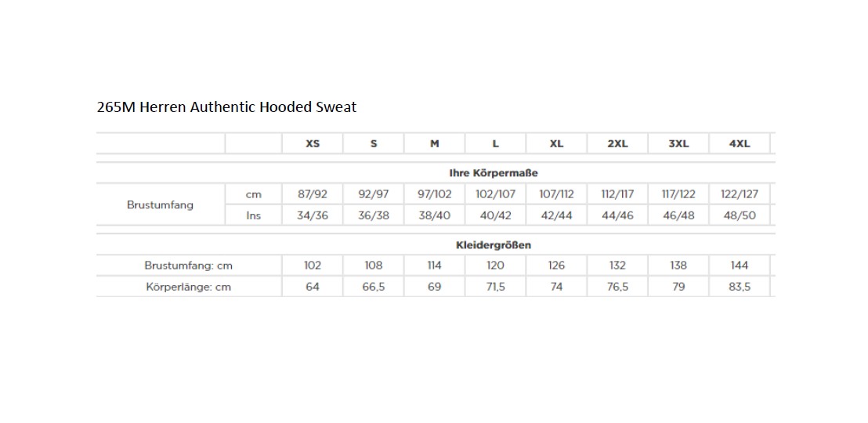Click the 'Brustumfang: cm' row label
The image size is (868, 423).
click(189, 266)
